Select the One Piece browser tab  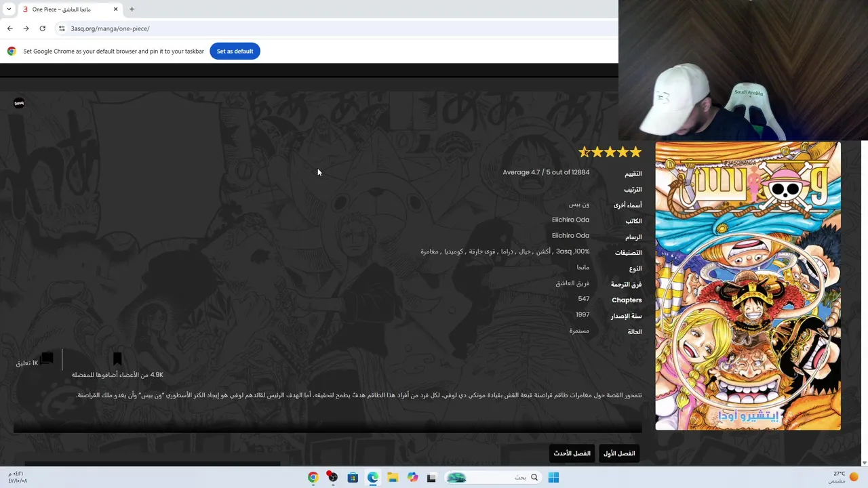(x=71, y=9)
